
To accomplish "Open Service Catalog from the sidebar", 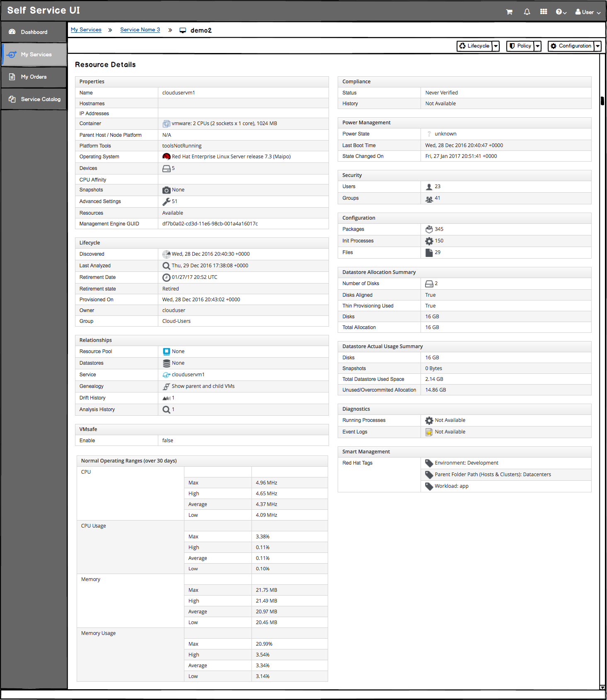I will (34, 99).
